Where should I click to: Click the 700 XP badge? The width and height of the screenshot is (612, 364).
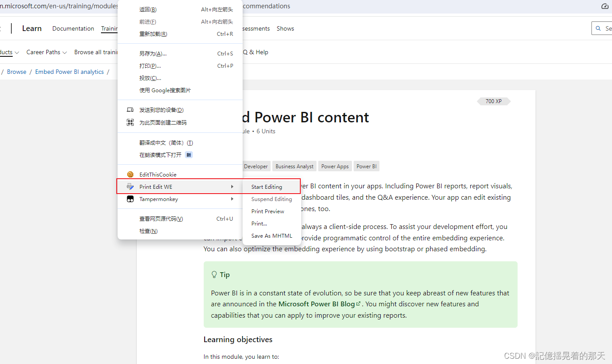[x=494, y=101]
